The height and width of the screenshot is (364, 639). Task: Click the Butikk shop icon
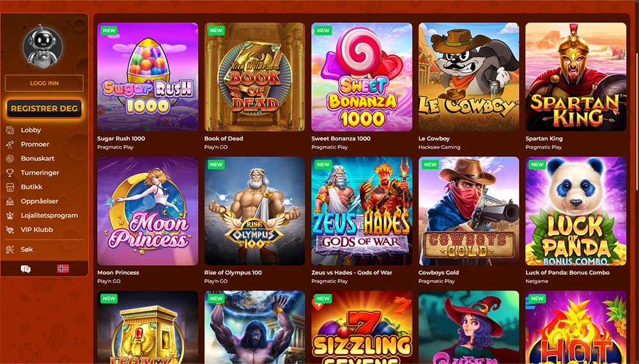click(10, 187)
